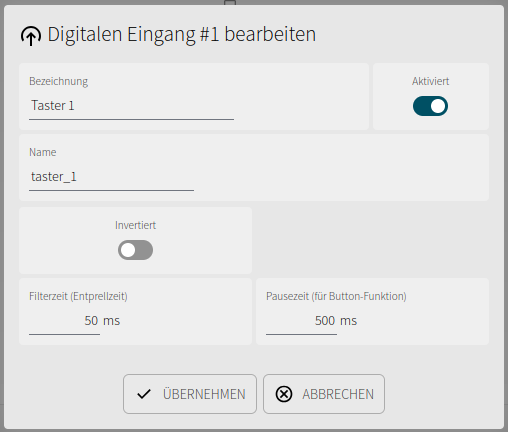
Task: Click the dialog title Digitalen Eingang #1 bearbeiten
Action: click(x=182, y=34)
